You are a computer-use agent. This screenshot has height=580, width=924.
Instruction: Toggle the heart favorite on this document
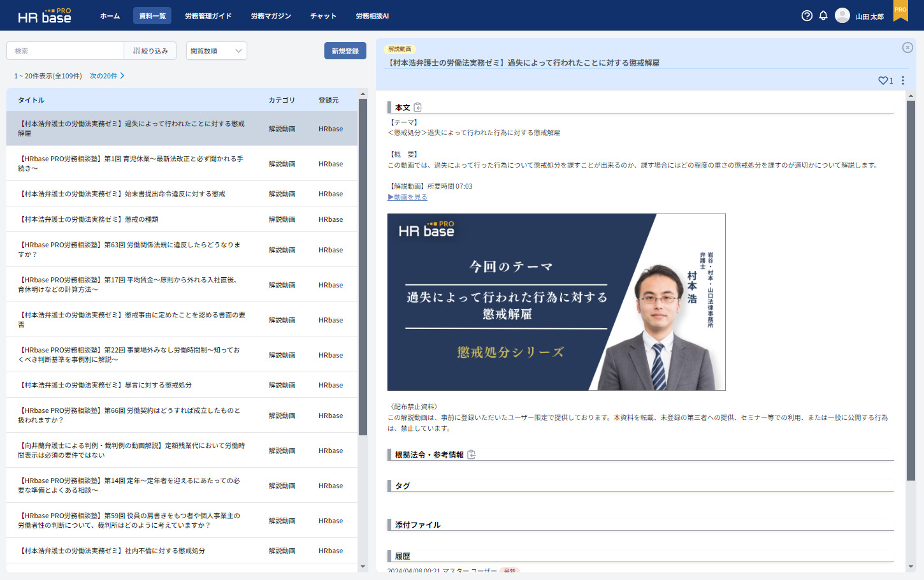883,80
